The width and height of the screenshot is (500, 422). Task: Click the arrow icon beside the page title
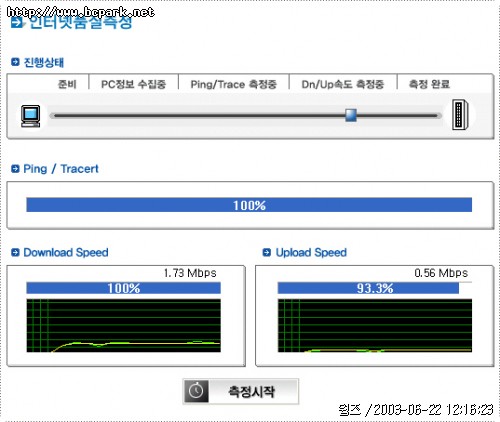tap(17, 23)
